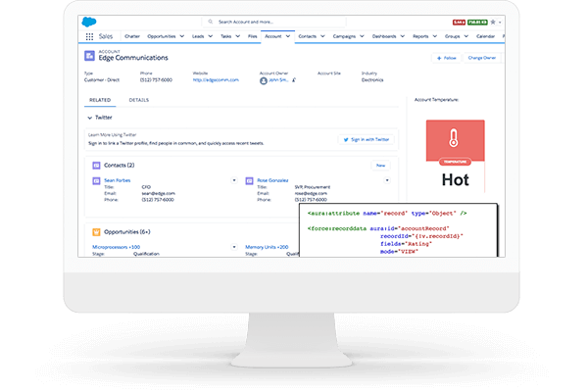Click the change owner icon beside John Sm.
This screenshot has height=392, width=588.
click(294, 80)
